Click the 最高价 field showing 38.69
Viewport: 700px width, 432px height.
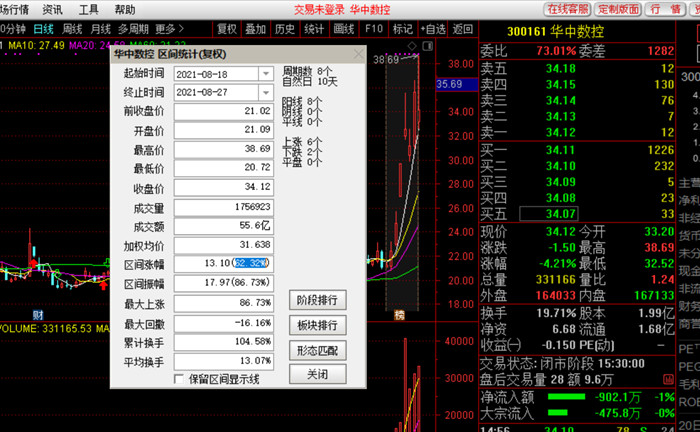[224, 149]
